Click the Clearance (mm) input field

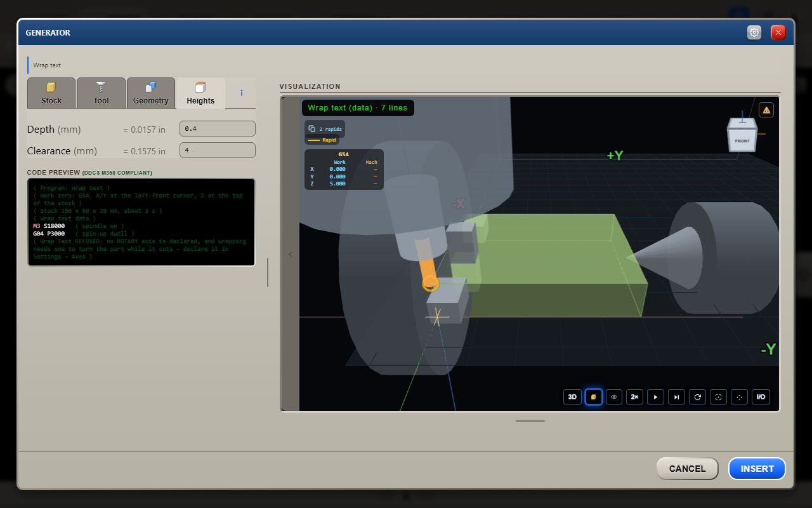(218, 150)
